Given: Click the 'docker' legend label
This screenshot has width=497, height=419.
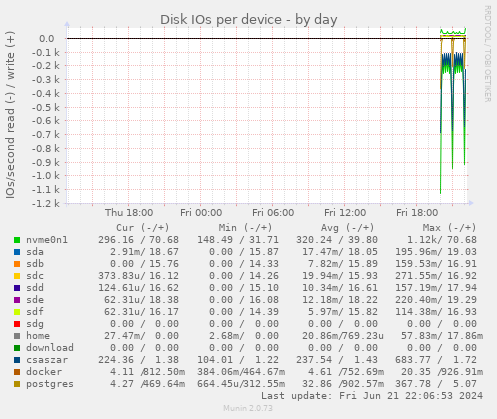Looking at the screenshot, I should (44, 372).
